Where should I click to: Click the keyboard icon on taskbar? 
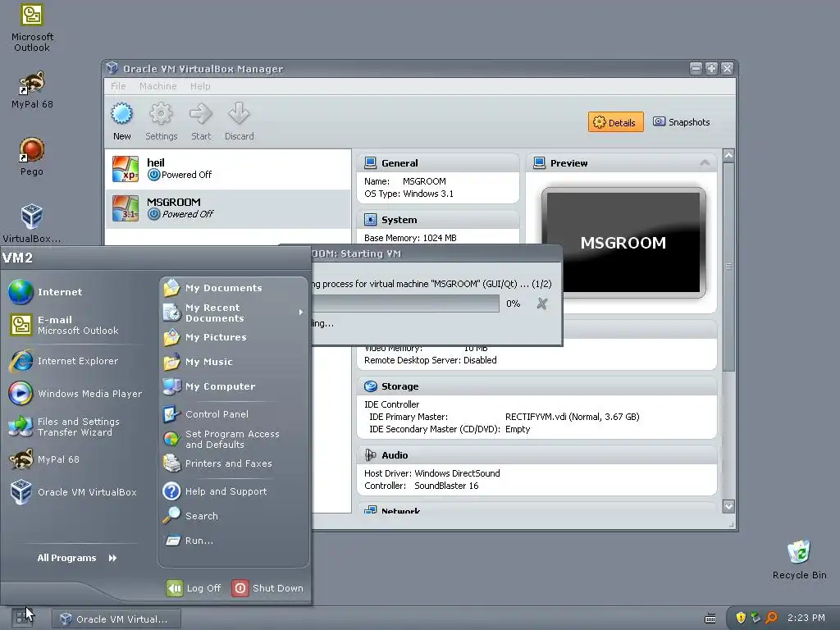[x=710, y=619]
